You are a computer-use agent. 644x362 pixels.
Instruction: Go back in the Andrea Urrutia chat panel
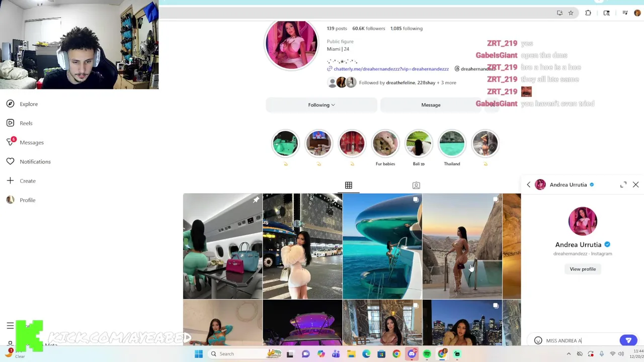point(528,185)
